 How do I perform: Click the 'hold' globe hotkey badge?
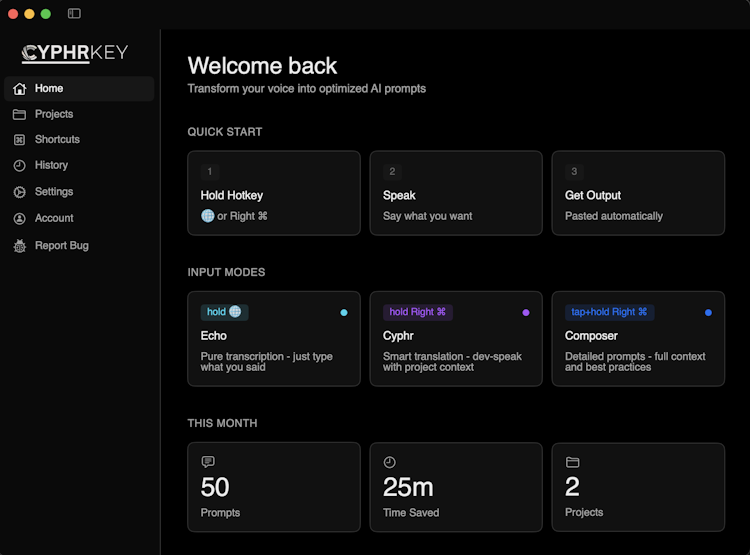pos(224,312)
